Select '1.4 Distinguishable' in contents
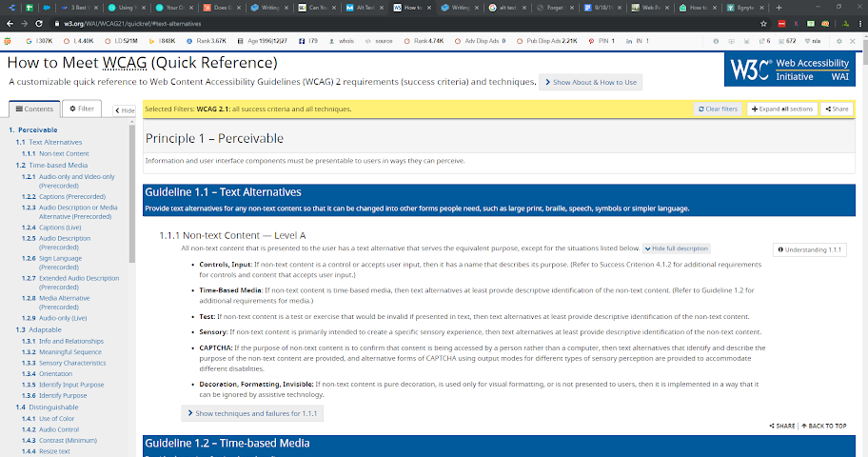Viewport: 868px width, 457px height. tap(45, 407)
